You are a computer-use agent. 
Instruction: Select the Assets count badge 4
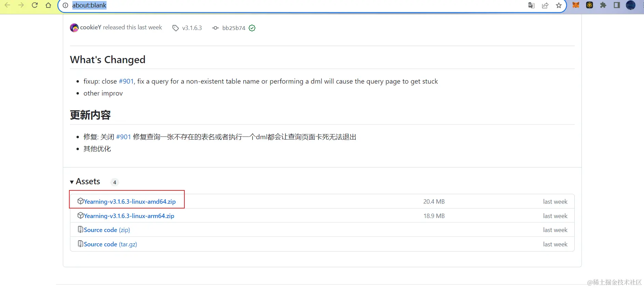tap(115, 182)
